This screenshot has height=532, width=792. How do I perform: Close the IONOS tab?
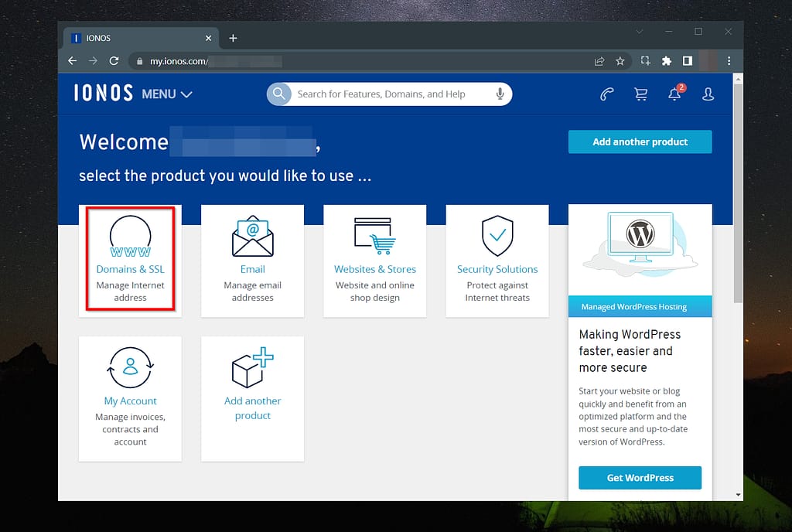click(209, 39)
